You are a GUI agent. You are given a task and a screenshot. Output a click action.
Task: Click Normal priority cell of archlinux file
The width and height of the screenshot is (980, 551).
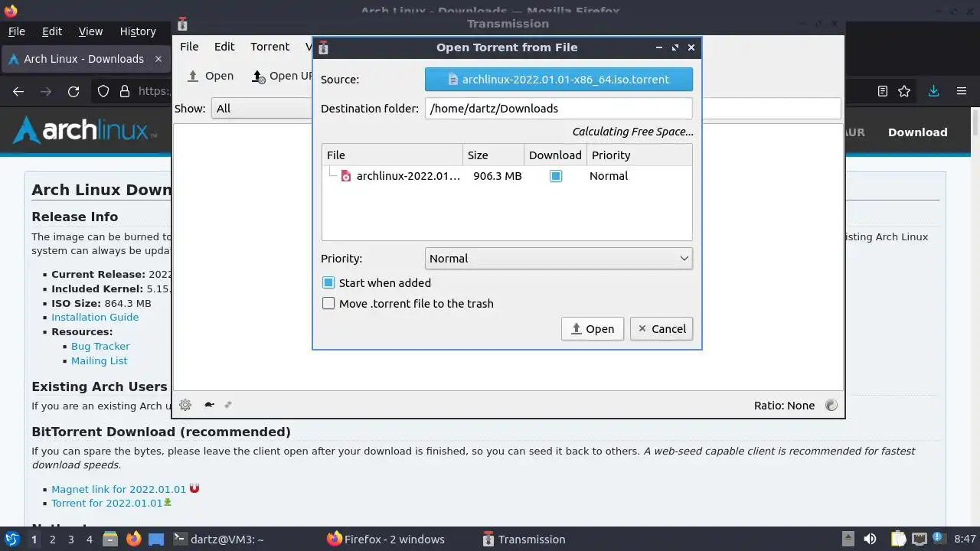click(609, 176)
